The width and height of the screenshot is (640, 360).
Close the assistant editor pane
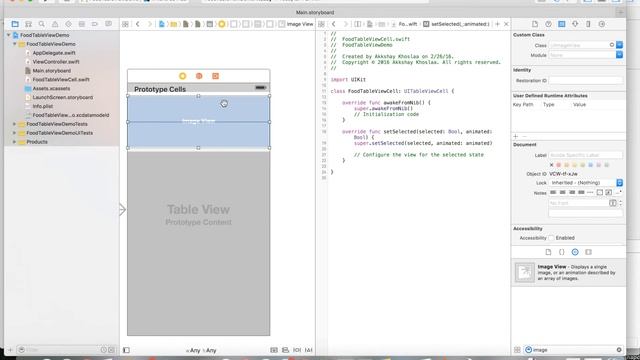click(x=506, y=24)
